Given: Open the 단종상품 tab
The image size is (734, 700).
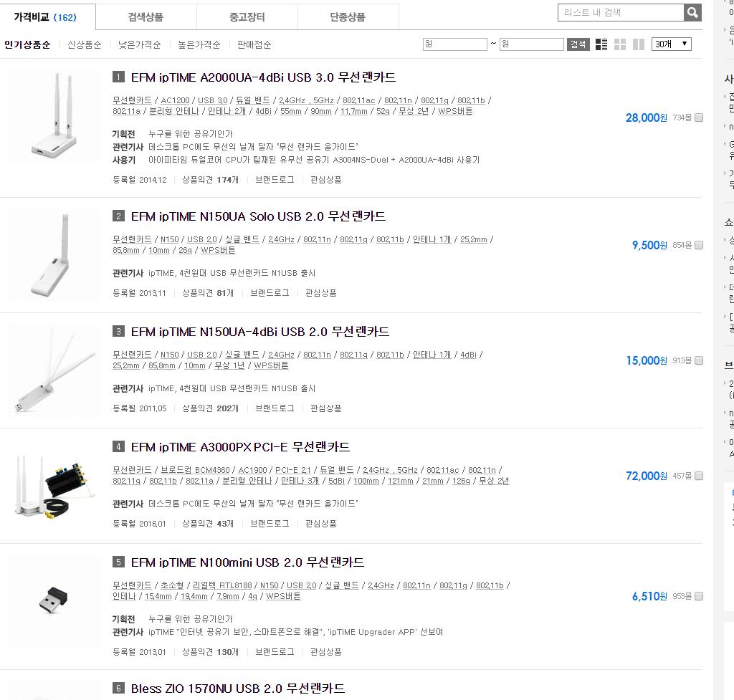Looking at the screenshot, I should pyautogui.click(x=348, y=17).
